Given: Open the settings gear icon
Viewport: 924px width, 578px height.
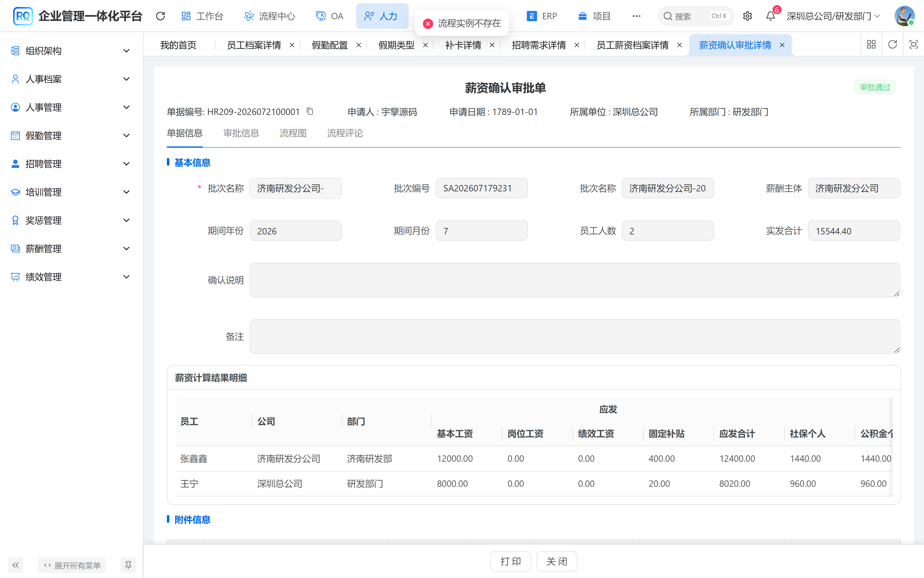Looking at the screenshot, I should point(747,16).
